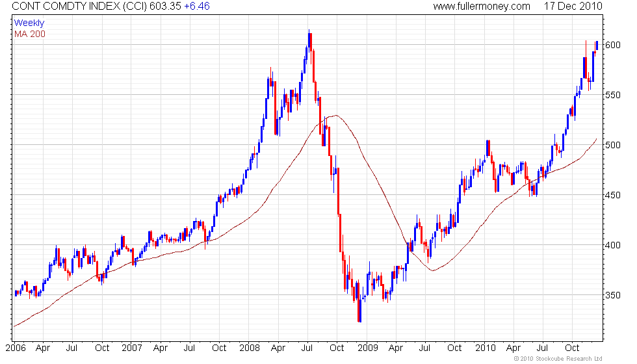This screenshot has width=637, height=364.
Task: Open the www.fullermoney.com link text
Action: click(482, 6)
